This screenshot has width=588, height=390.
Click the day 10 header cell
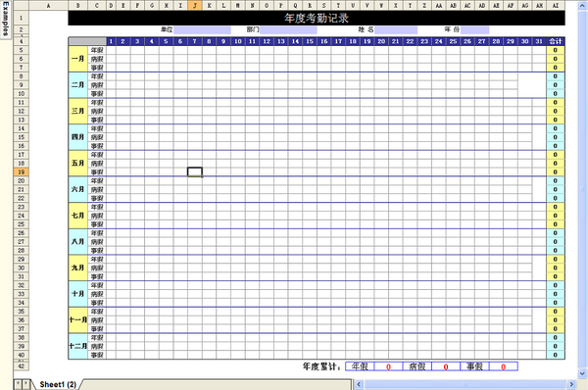tap(238, 41)
